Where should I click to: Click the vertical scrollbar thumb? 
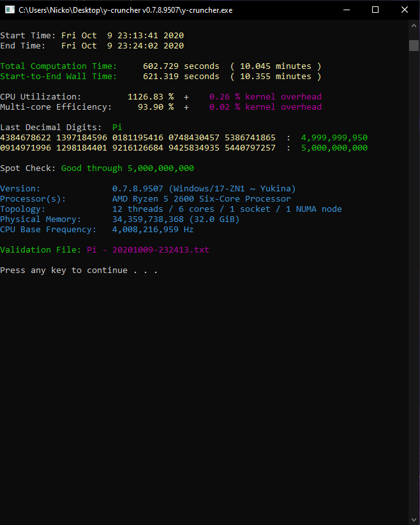click(414, 45)
